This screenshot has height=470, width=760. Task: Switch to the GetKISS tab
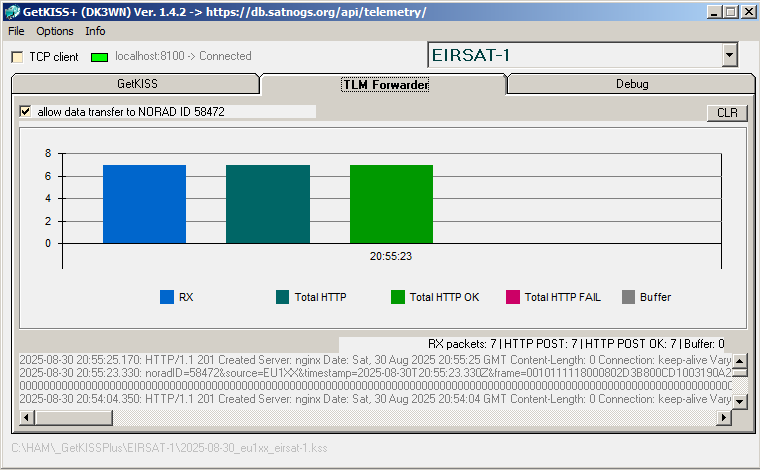pyautogui.click(x=137, y=84)
